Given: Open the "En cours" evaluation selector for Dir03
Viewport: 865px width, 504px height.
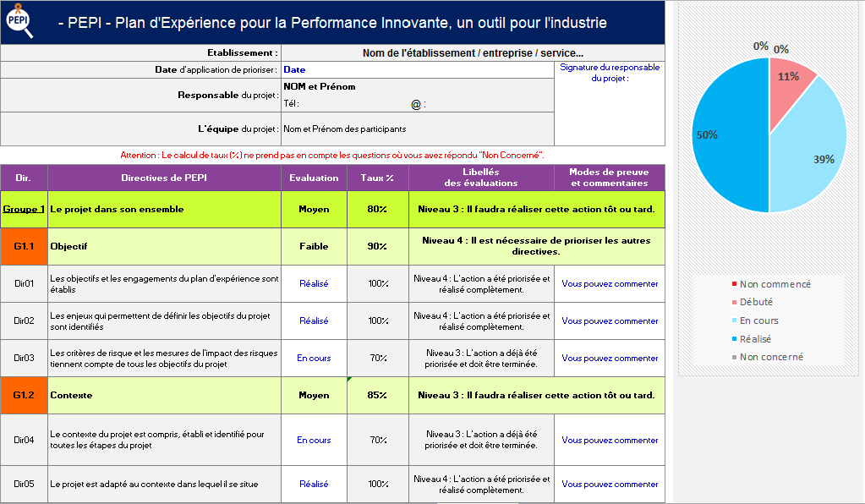Looking at the screenshot, I should [x=314, y=358].
